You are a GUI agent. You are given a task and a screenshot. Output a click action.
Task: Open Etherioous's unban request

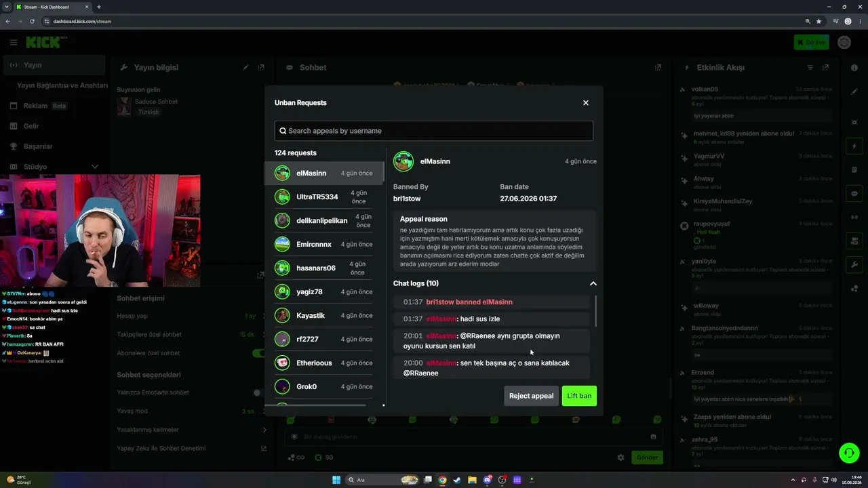324,363
